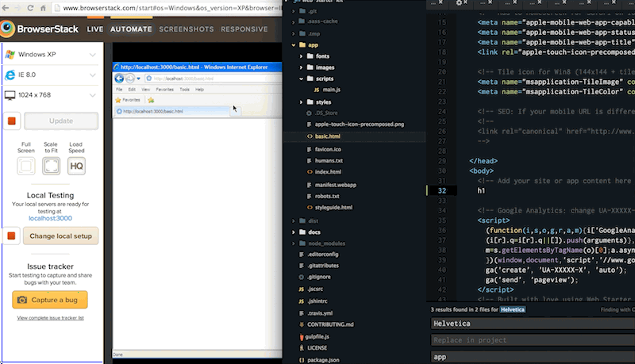Viewport: 635px width, 364px height.
Task: Click the Helvetica find input field
Action: pos(533,324)
